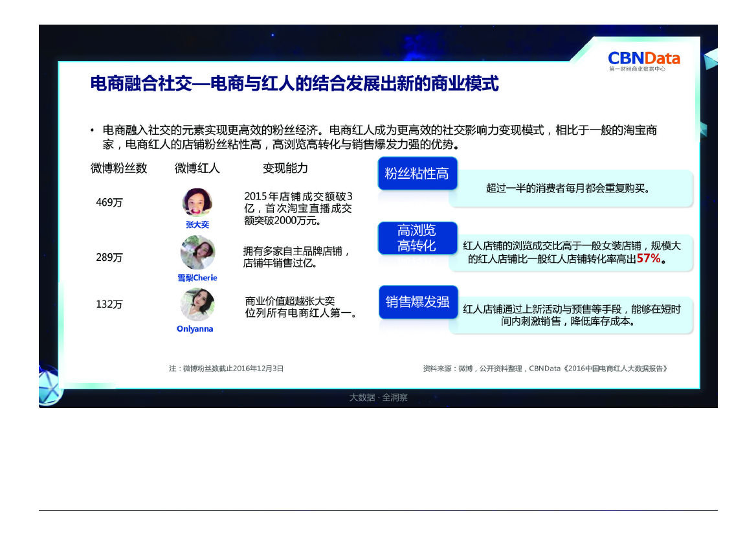Click the 大数据·全洞察 footer text
756x535 pixels.
[x=378, y=398]
